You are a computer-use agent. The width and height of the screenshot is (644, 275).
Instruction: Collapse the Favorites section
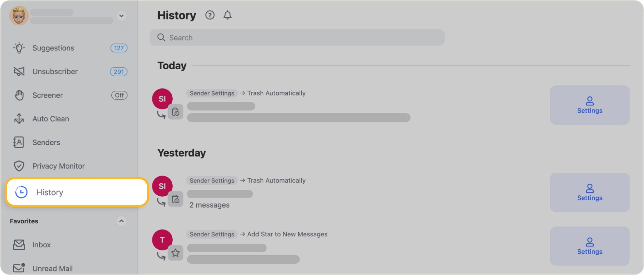click(x=121, y=221)
